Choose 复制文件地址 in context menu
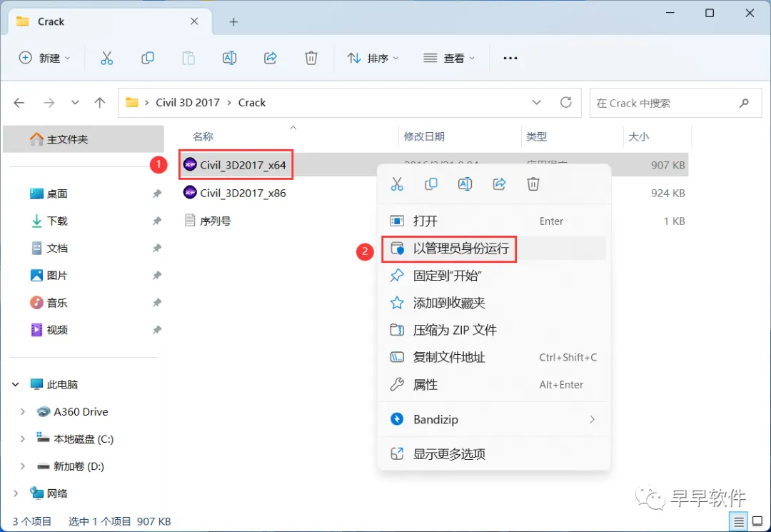The height and width of the screenshot is (532, 771). click(x=494, y=358)
